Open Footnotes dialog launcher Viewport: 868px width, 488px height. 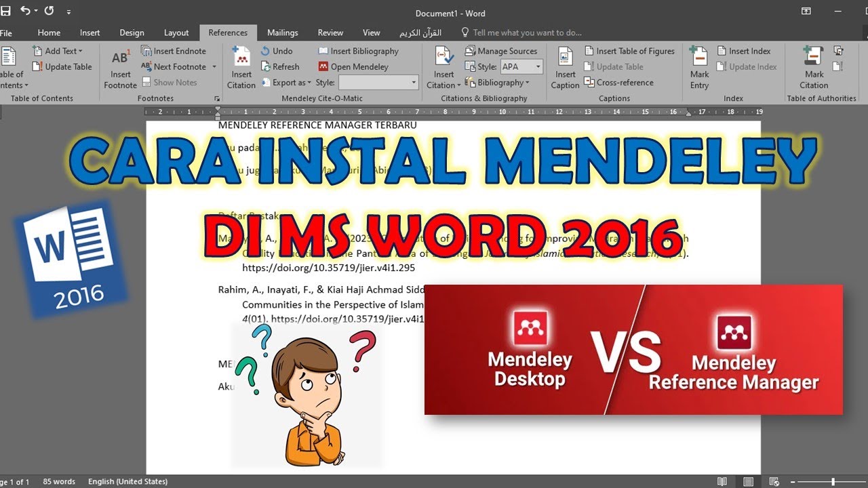click(217, 99)
